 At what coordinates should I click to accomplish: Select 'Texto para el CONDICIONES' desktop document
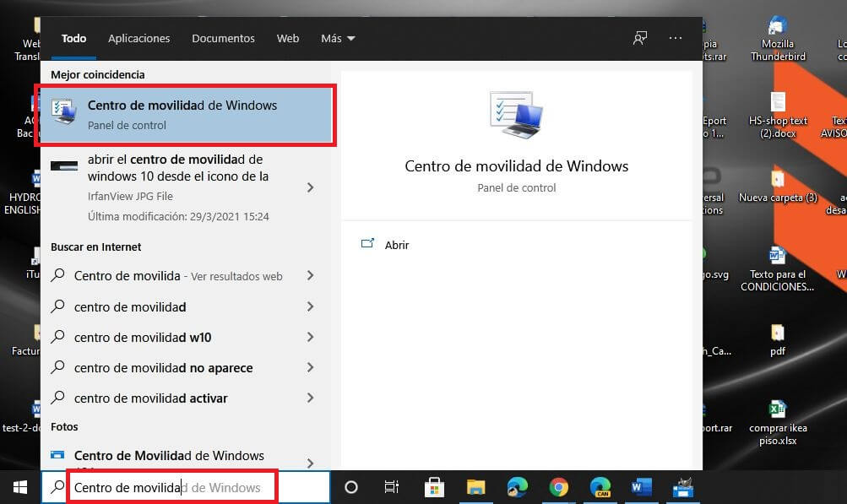click(x=777, y=268)
